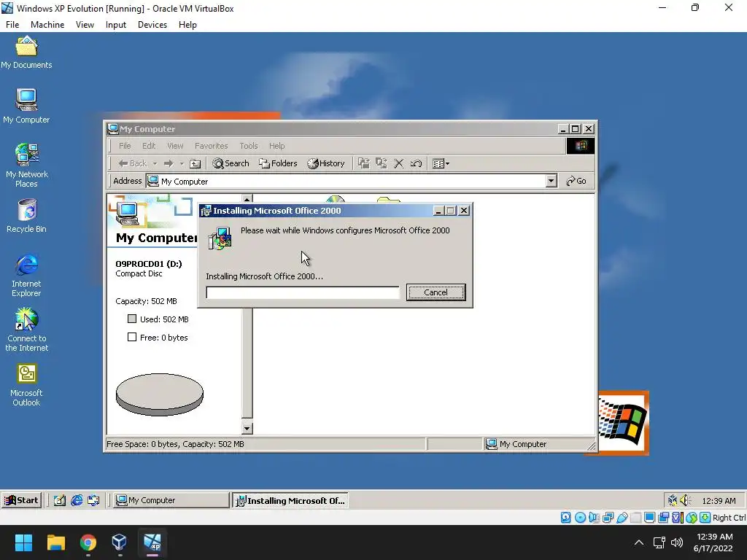Click the Free 0 bytes legend swatch

tap(132, 337)
